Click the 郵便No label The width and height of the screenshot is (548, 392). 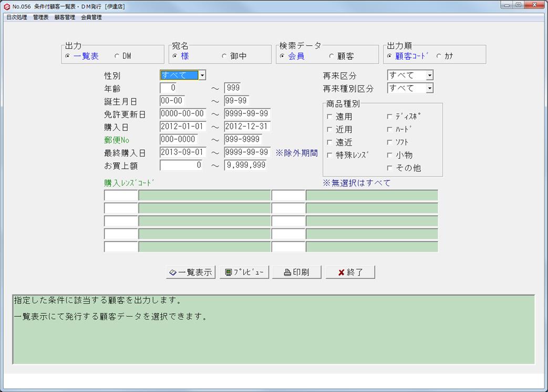pos(117,140)
